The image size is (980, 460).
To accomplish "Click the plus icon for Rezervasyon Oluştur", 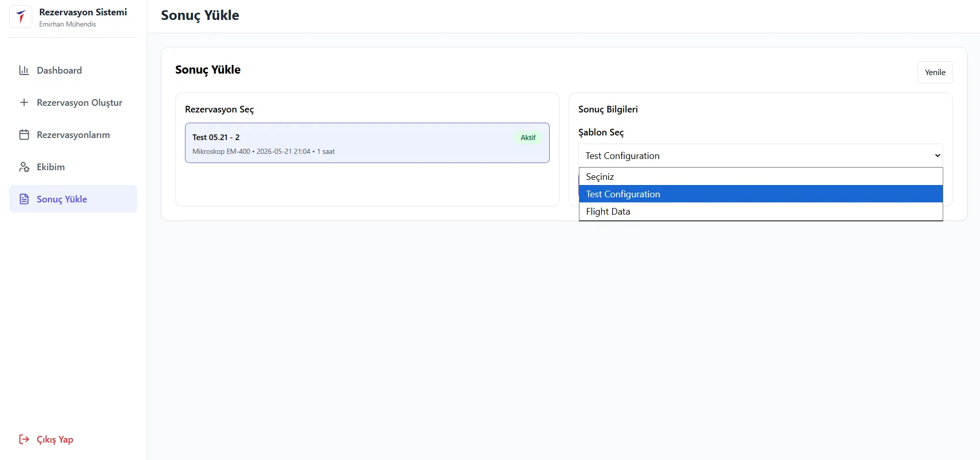I will 24,103.
